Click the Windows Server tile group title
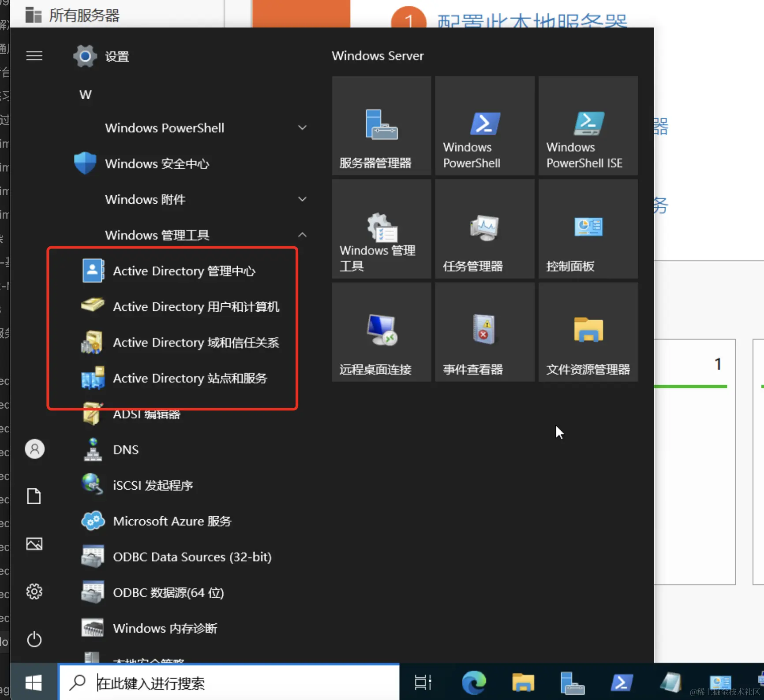Image resolution: width=764 pixels, height=700 pixels. [378, 56]
